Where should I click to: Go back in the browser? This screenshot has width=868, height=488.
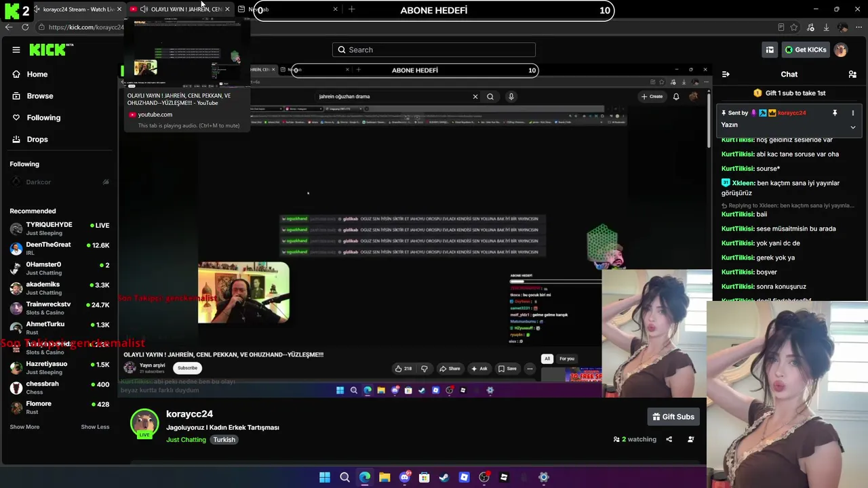[9, 27]
